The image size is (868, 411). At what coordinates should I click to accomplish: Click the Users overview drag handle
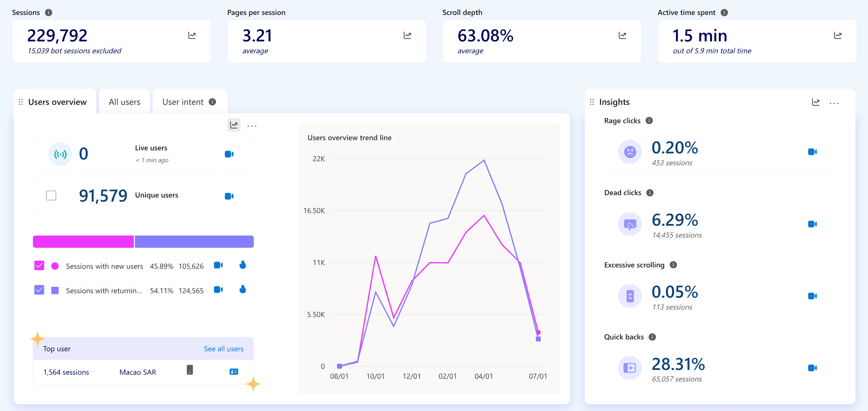click(x=21, y=102)
